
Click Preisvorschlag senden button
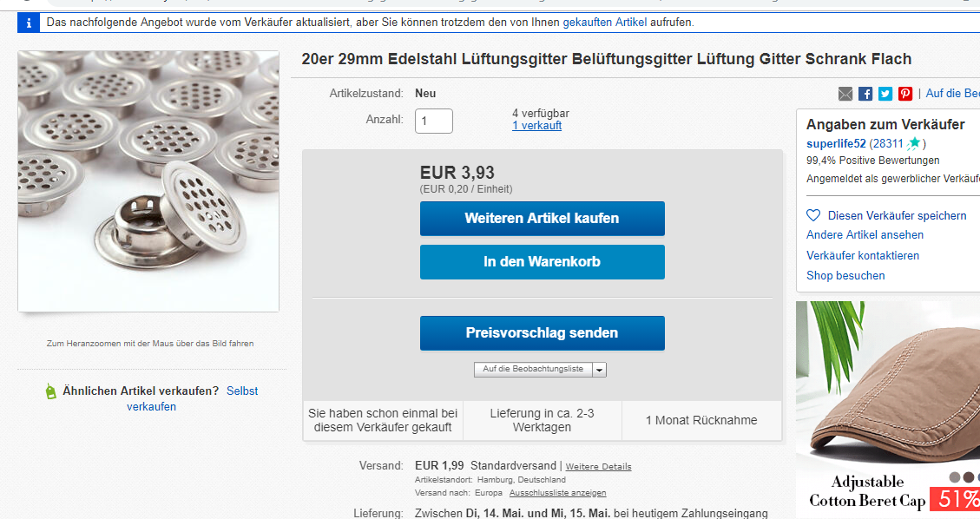click(x=542, y=333)
